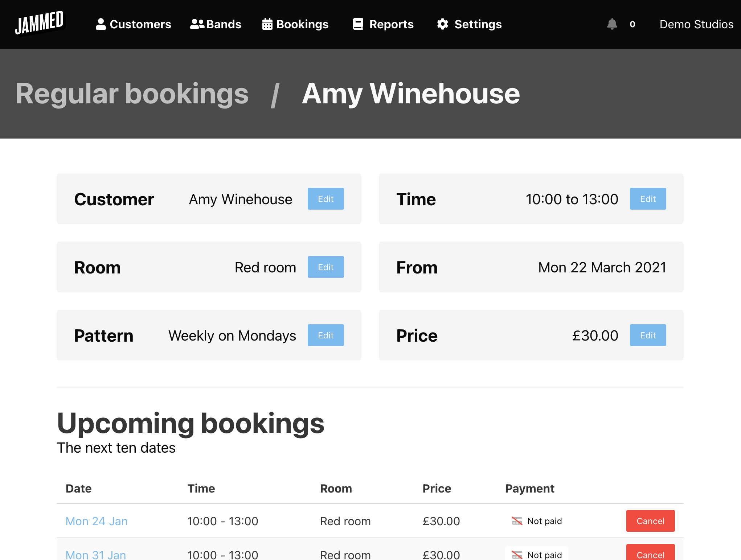741x560 pixels.
Task: Edit the booking time 10:00 to 13:00
Action: coord(648,199)
